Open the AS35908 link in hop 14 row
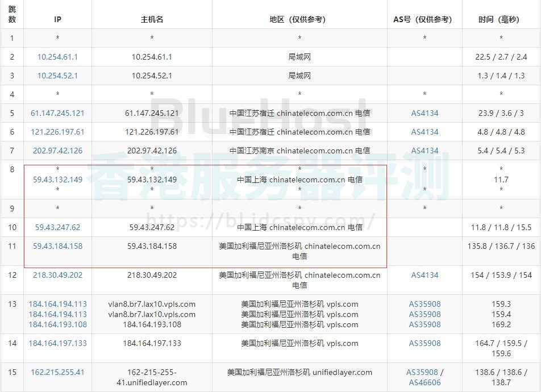Screen dimensions: 541x392 (x=425, y=343)
